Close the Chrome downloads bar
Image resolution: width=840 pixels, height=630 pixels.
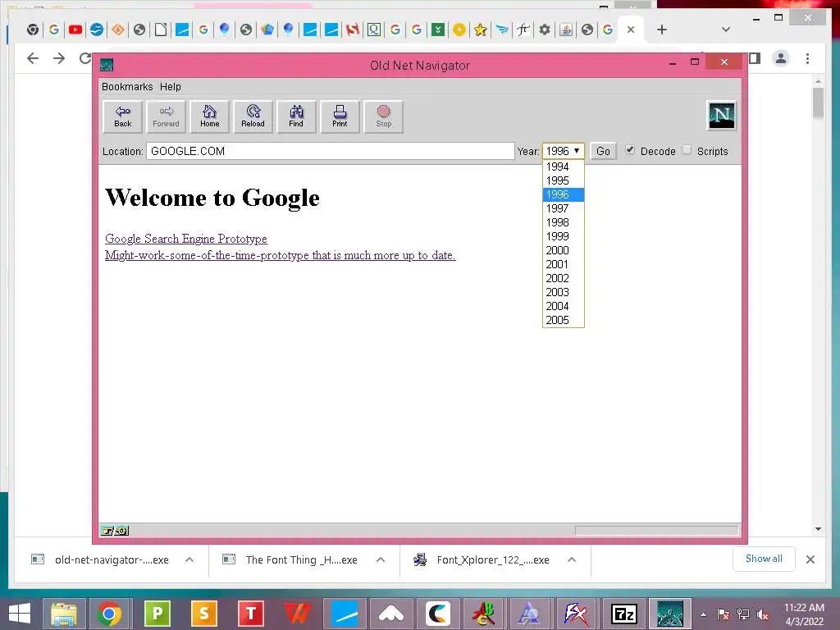[810, 559]
